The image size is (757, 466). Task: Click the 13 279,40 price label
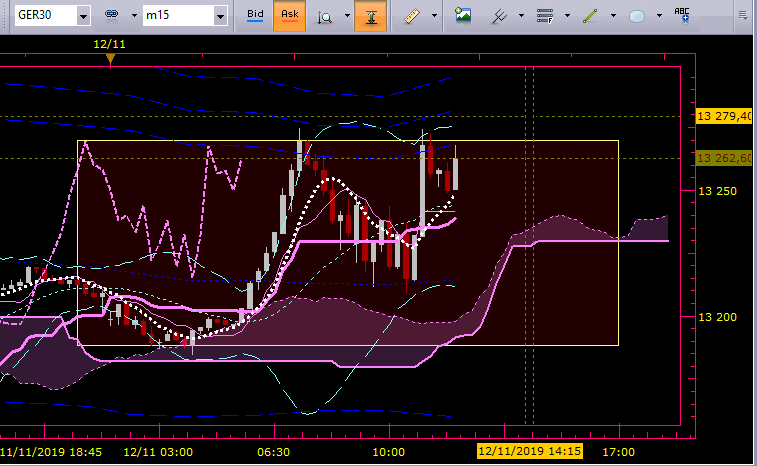[x=724, y=116]
